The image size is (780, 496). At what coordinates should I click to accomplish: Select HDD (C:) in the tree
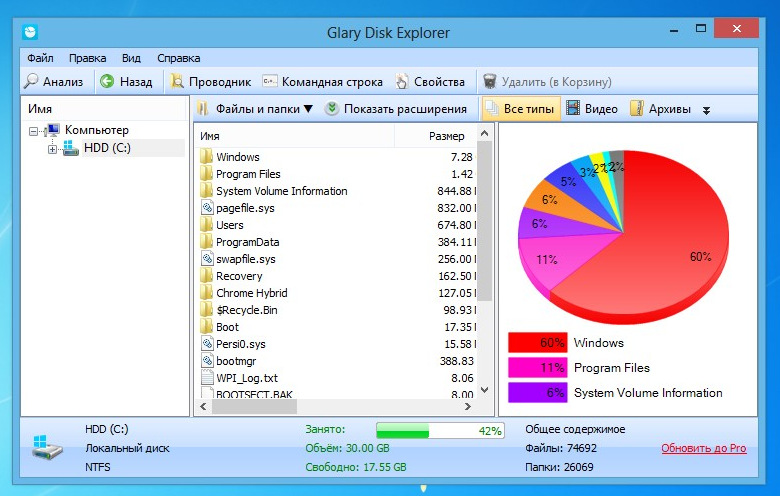[107, 148]
